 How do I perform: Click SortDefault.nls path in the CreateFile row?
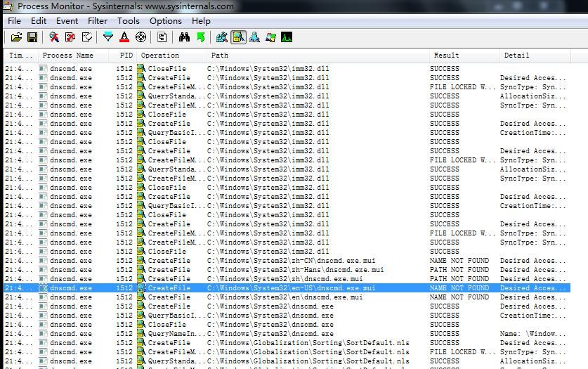[x=308, y=343]
